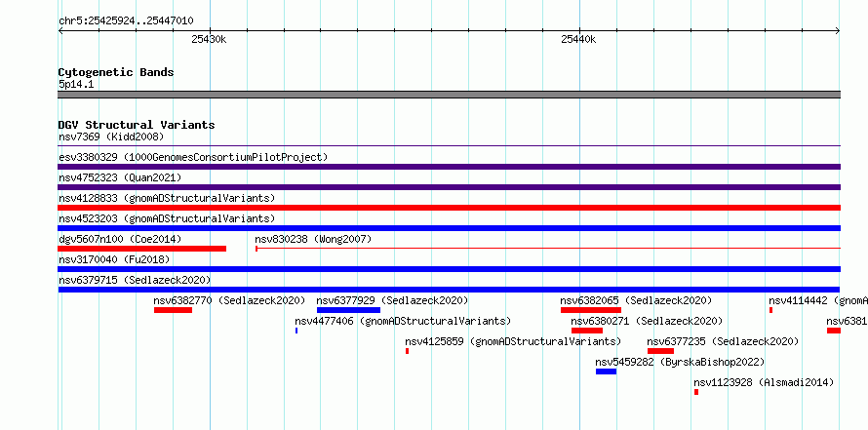Screen dimensions: 868x430
Task: Select the nsv4752323 purple variant bar
Action: tap(449, 187)
